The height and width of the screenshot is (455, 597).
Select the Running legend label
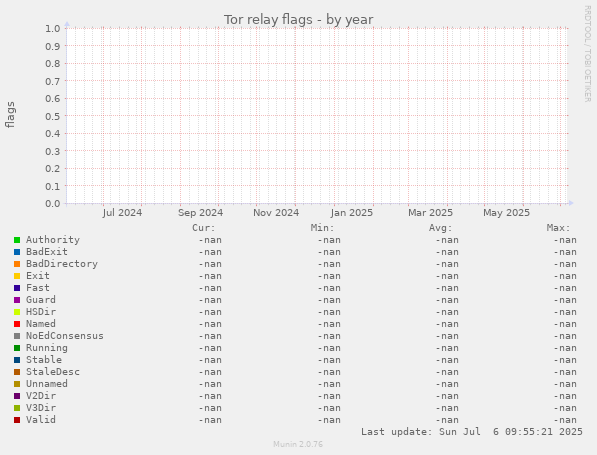pos(47,348)
